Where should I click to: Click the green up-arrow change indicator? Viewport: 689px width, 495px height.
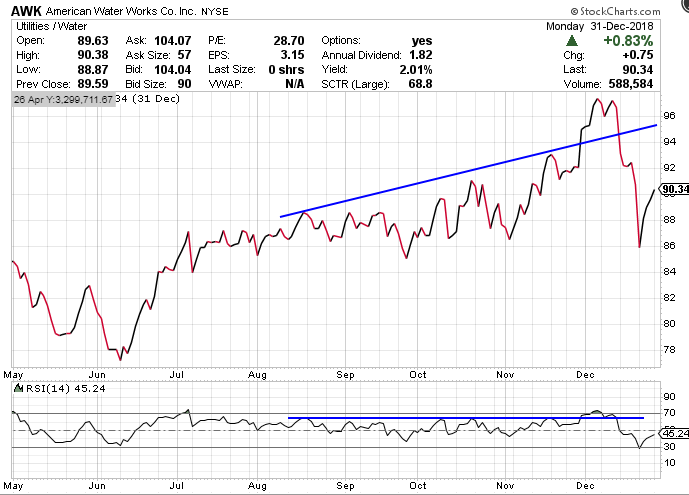[572, 41]
